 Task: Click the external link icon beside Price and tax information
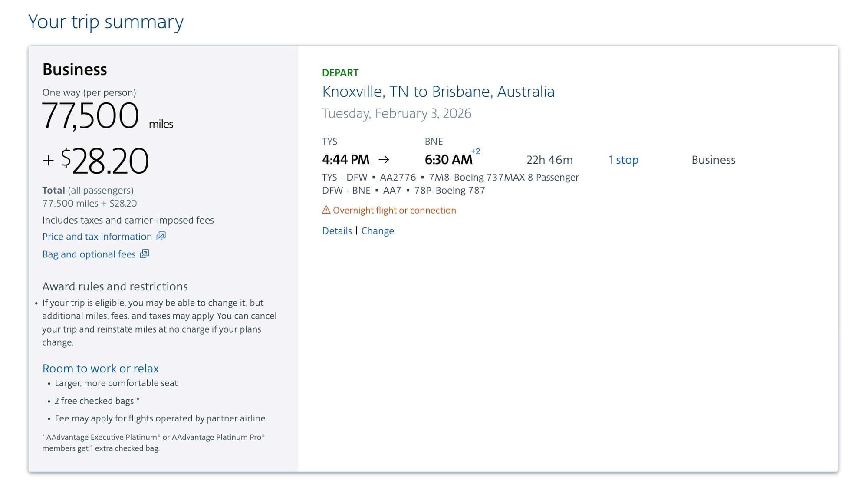[x=161, y=236]
